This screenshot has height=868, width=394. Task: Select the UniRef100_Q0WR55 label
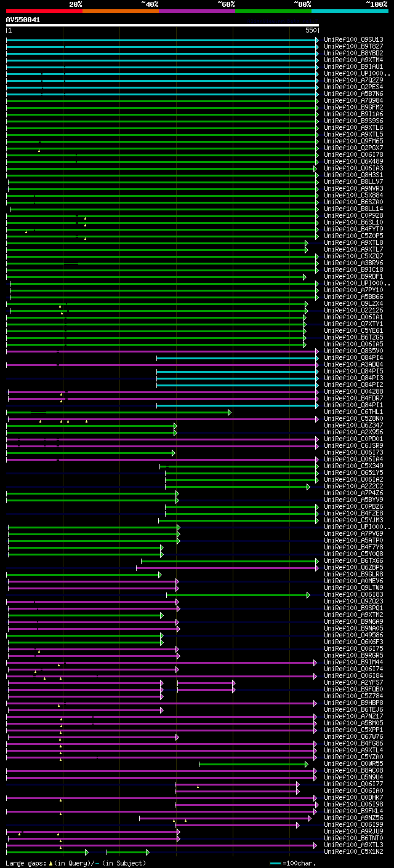coord(353,763)
